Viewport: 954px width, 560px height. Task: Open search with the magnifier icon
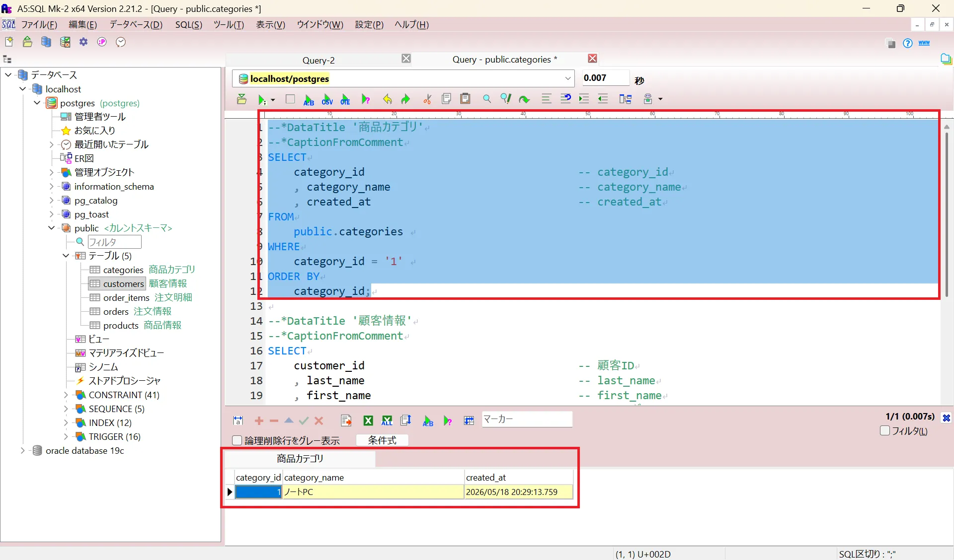(x=487, y=99)
